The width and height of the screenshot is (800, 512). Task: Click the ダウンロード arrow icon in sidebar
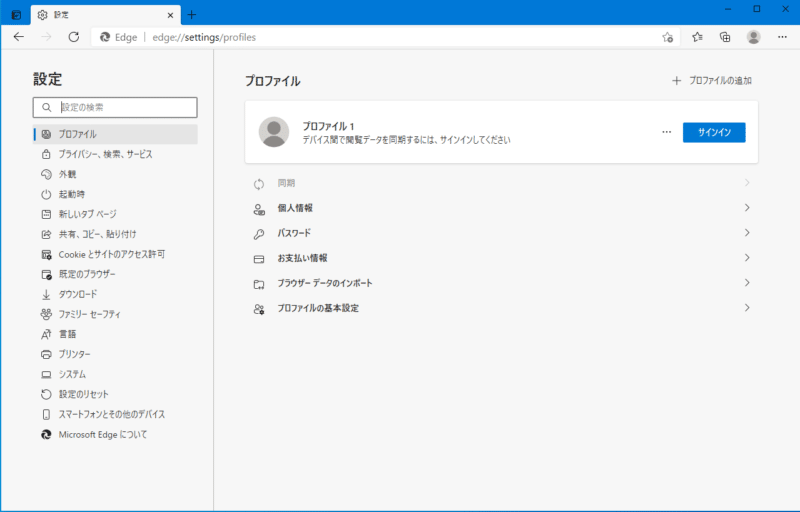tap(46, 294)
